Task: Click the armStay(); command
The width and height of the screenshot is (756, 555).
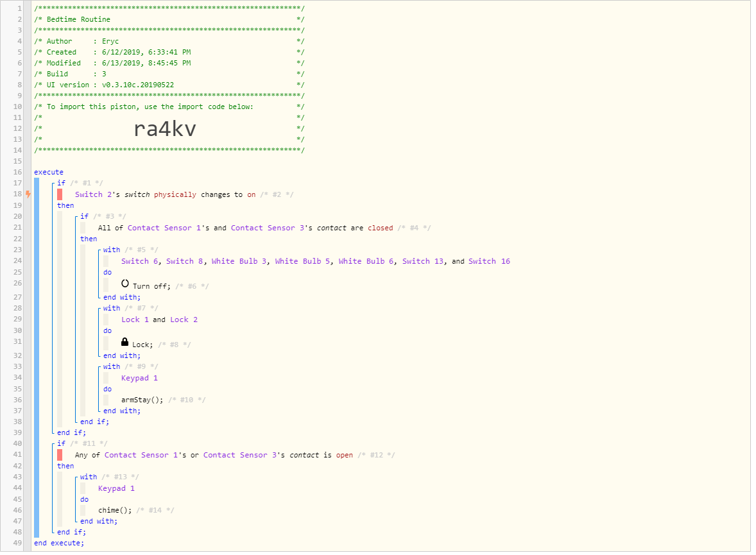Action: [142, 400]
